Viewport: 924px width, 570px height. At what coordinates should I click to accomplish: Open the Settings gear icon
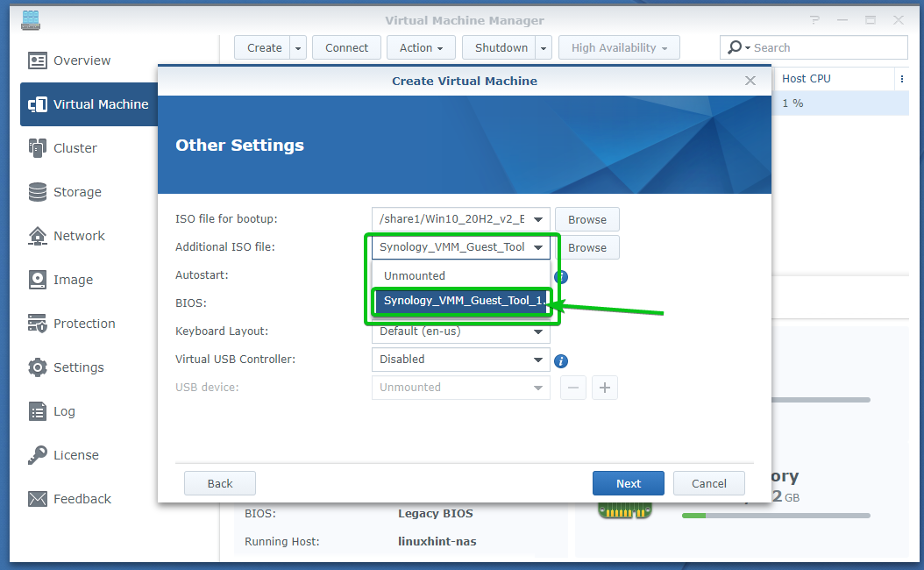[x=37, y=367]
